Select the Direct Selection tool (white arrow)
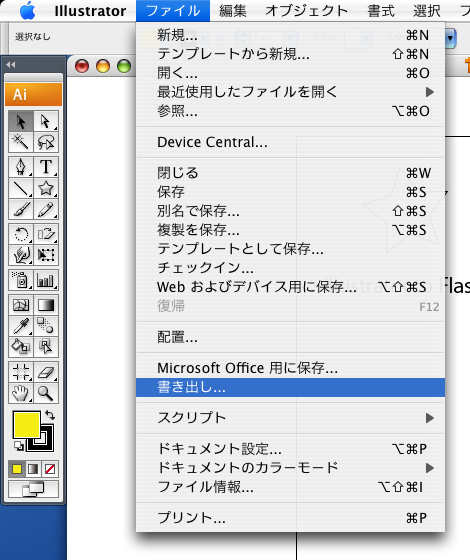 click(46, 121)
